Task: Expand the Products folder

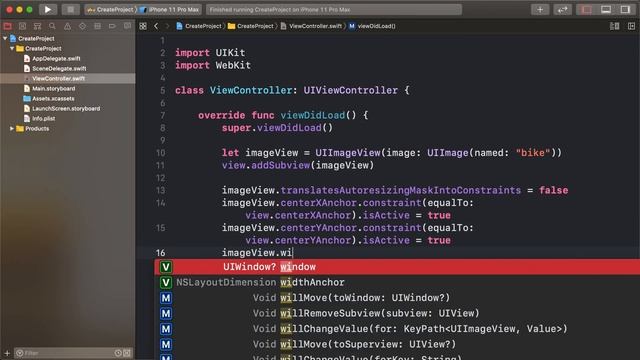Action: click(12, 129)
